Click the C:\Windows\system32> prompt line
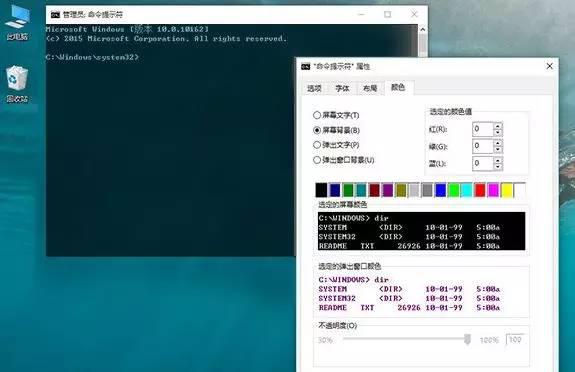Screen dimensions: 575x372 92,57
